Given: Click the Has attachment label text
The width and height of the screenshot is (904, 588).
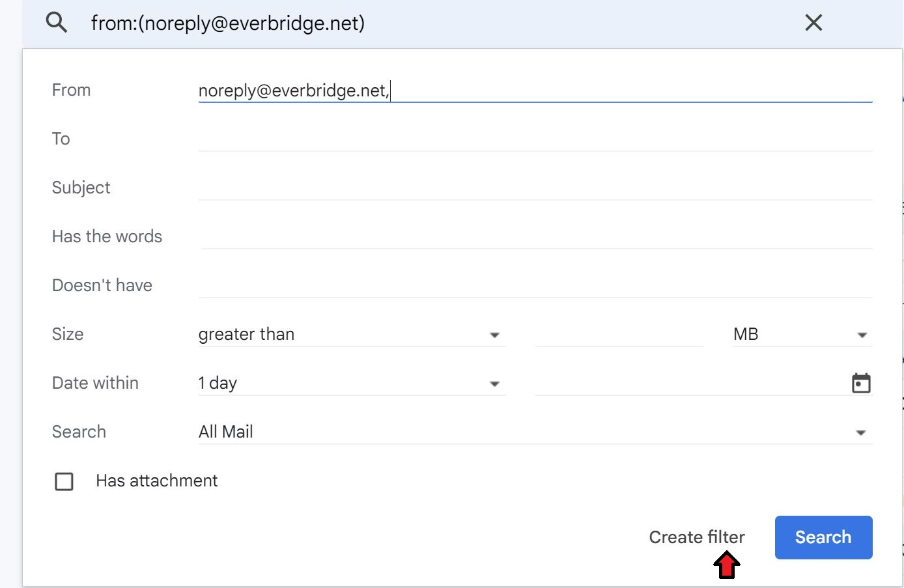Looking at the screenshot, I should coord(157,481).
